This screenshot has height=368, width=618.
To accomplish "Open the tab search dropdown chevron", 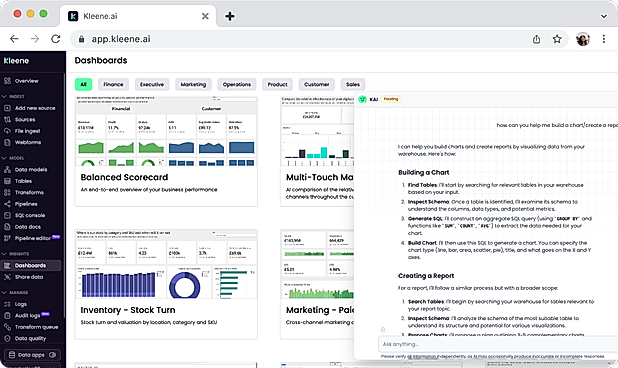I will tap(603, 16).
